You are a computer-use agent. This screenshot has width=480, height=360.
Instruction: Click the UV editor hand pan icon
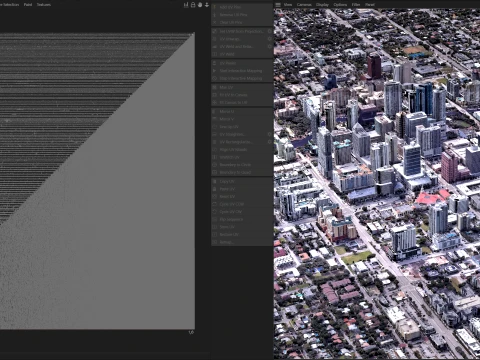click(200, 5)
